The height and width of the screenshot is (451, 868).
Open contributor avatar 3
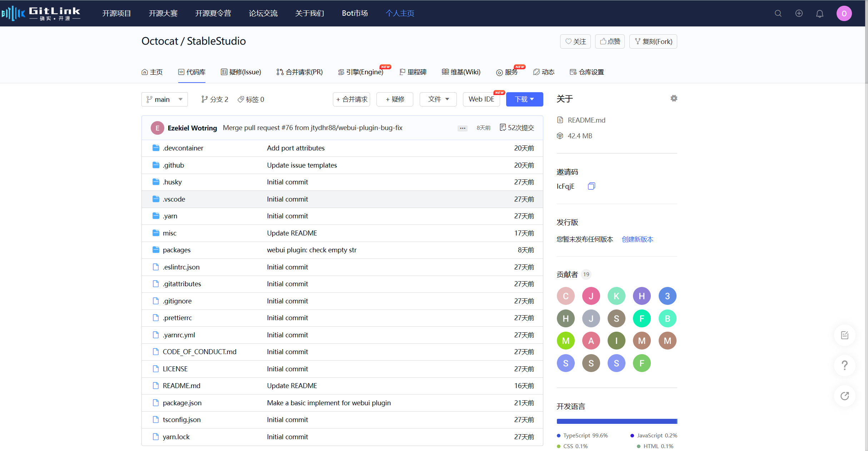pyautogui.click(x=667, y=296)
